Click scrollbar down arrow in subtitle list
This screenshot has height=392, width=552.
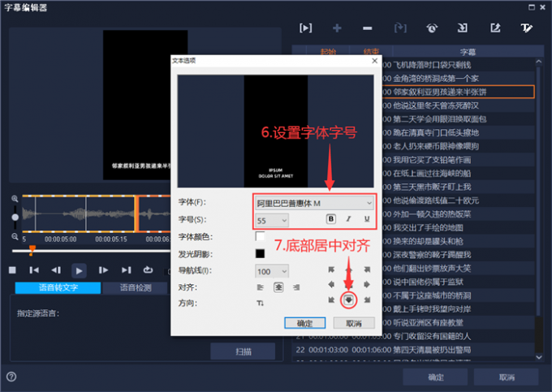[539, 357]
